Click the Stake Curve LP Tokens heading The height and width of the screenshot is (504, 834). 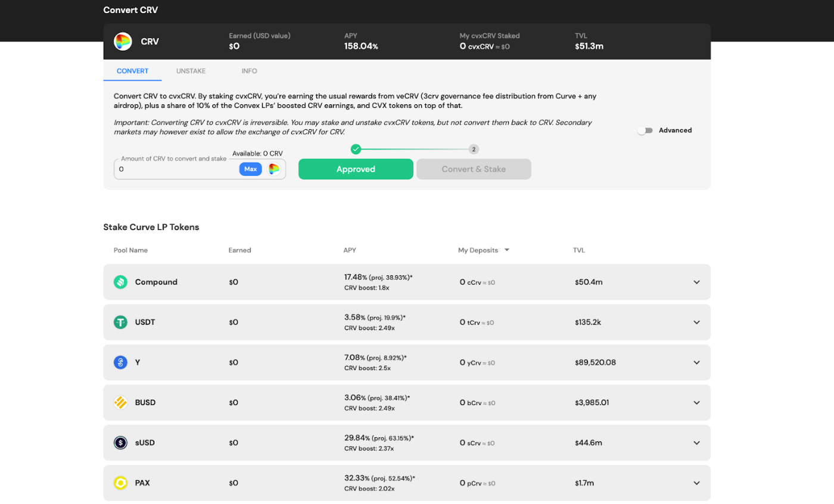tap(151, 227)
